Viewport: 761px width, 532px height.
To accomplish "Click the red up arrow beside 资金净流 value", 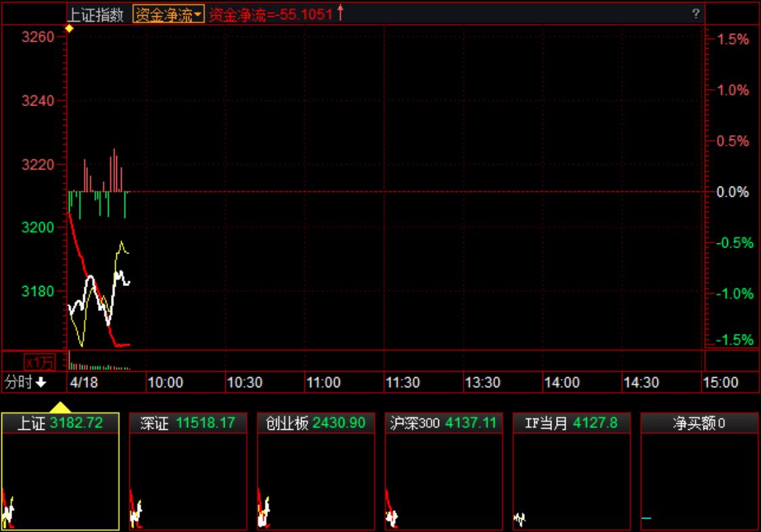I will tap(340, 13).
